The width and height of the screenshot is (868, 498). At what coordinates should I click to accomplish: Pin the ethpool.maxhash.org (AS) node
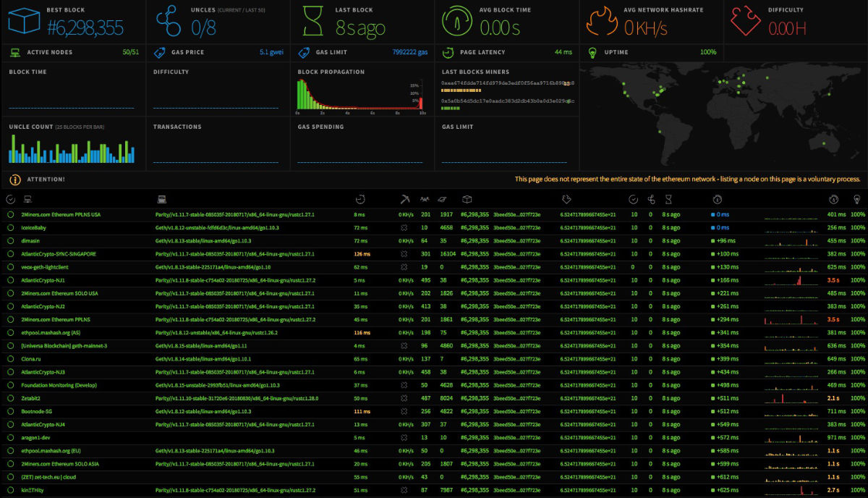(10, 332)
